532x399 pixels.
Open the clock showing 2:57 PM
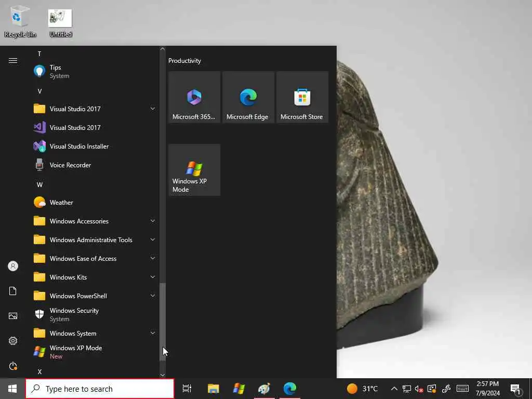[487, 389]
